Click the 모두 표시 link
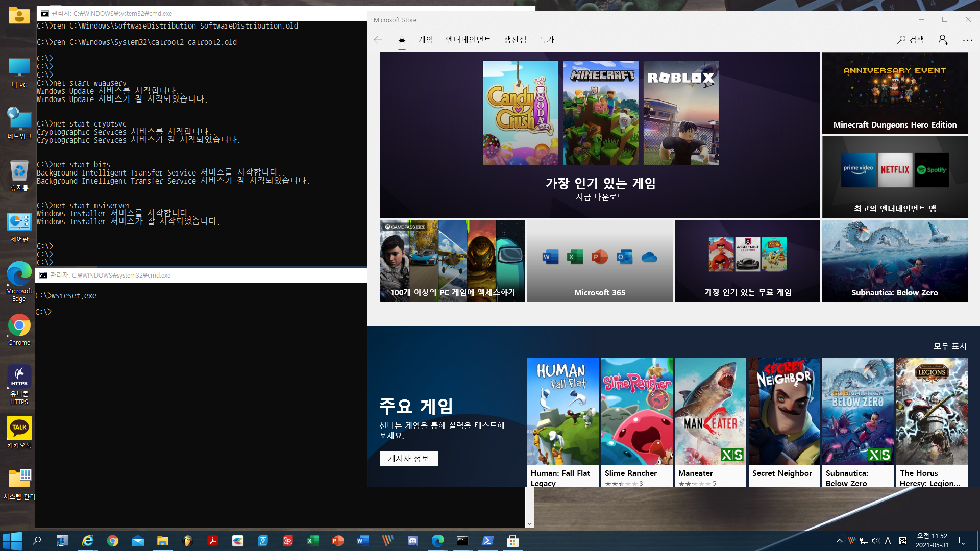The width and height of the screenshot is (980, 551). (x=950, y=346)
